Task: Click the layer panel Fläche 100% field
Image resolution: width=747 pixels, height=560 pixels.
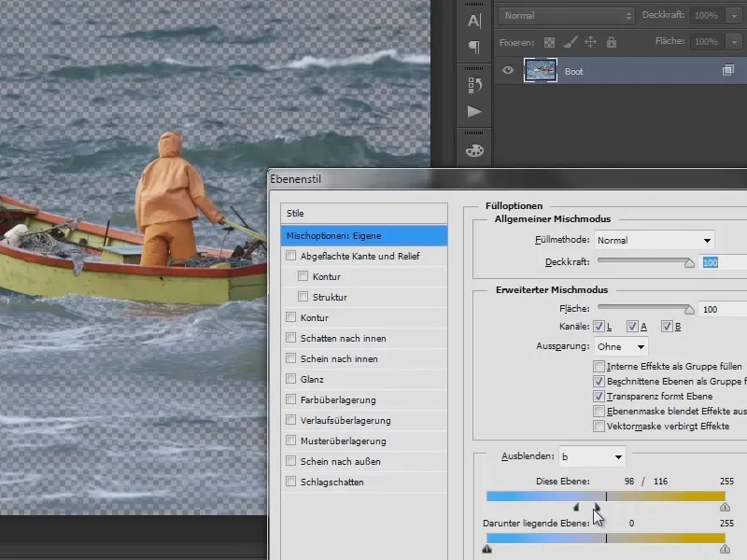Action: coord(707,42)
